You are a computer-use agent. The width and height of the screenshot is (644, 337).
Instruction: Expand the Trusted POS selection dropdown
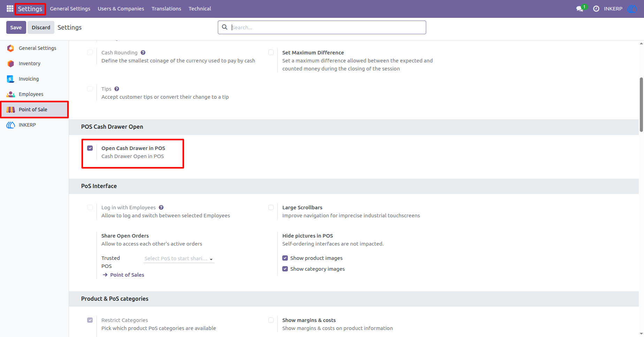(x=179, y=259)
